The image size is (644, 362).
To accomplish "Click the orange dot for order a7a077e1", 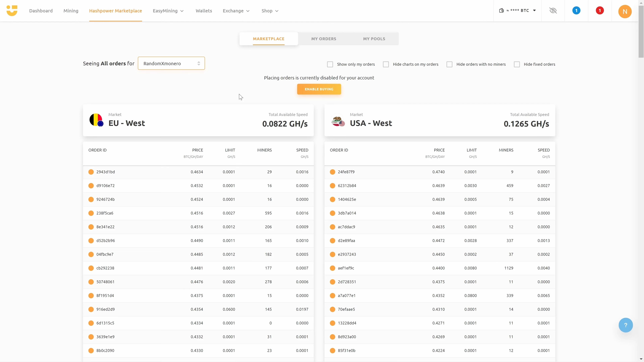I will [x=333, y=295].
